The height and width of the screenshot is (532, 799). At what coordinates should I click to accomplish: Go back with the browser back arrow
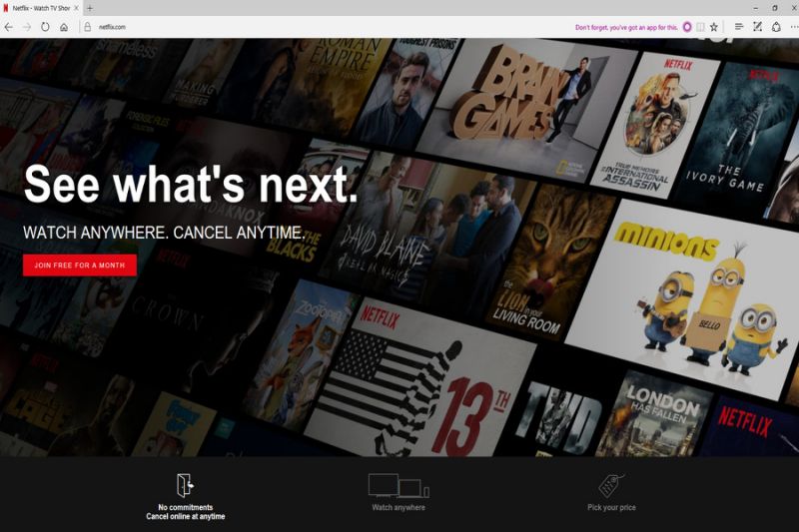pyautogui.click(x=9, y=27)
